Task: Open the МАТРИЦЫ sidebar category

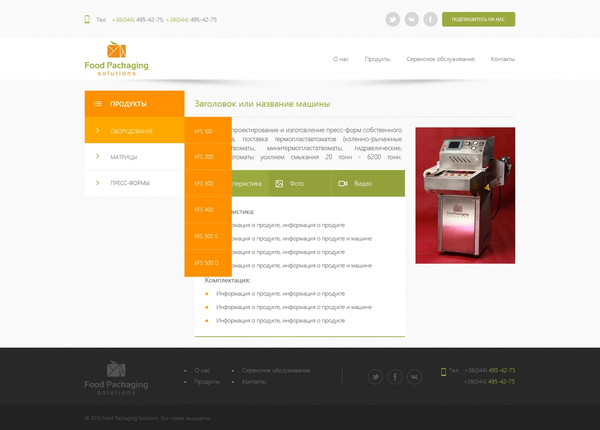Action: point(134,156)
